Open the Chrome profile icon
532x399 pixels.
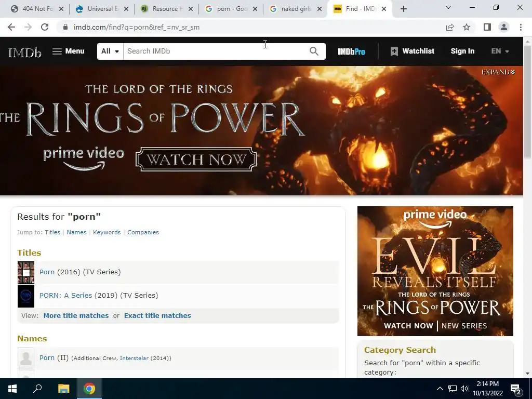[504, 27]
